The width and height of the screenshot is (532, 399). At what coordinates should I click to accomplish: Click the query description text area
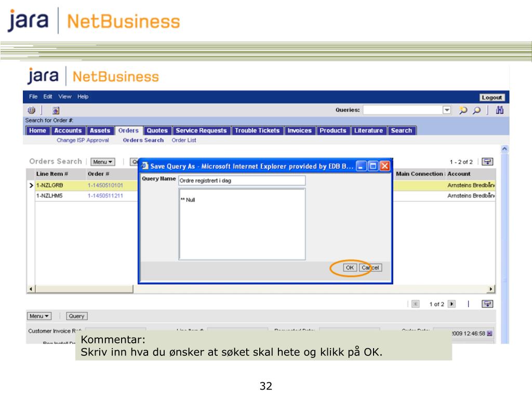pos(242,224)
